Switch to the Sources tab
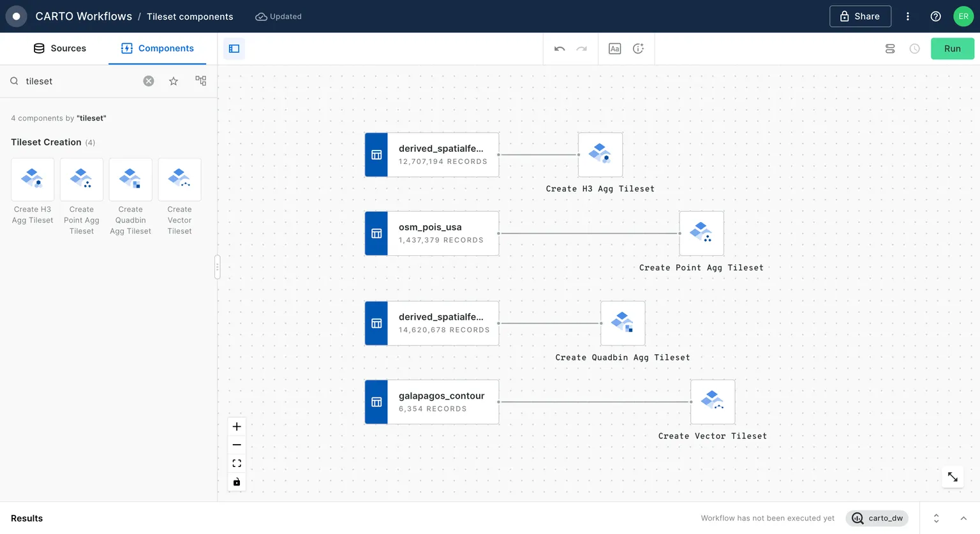The width and height of the screenshot is (980, 534). 60,48
